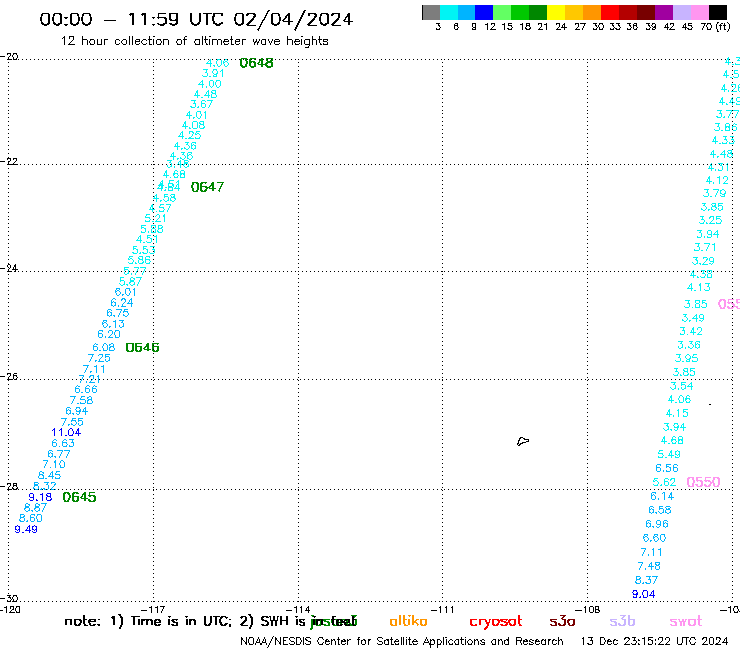
Task: Click the wave height value 3.25
Action: tap(711, 220)
